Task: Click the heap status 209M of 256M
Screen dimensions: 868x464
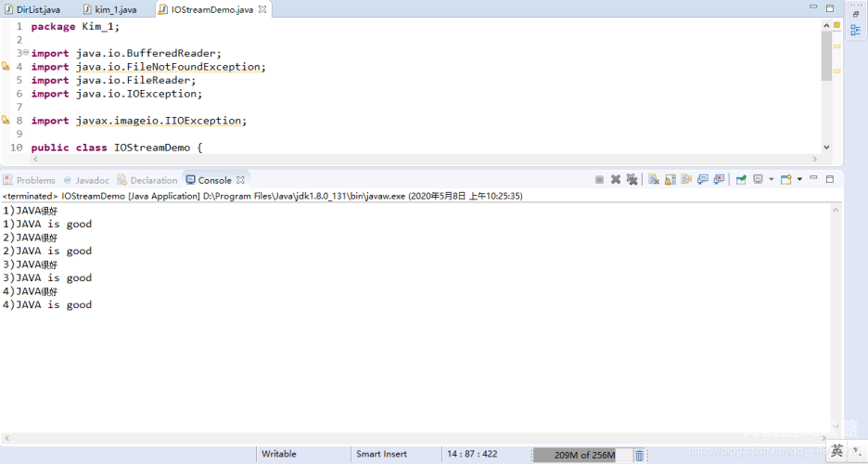Action: [584, 455]
